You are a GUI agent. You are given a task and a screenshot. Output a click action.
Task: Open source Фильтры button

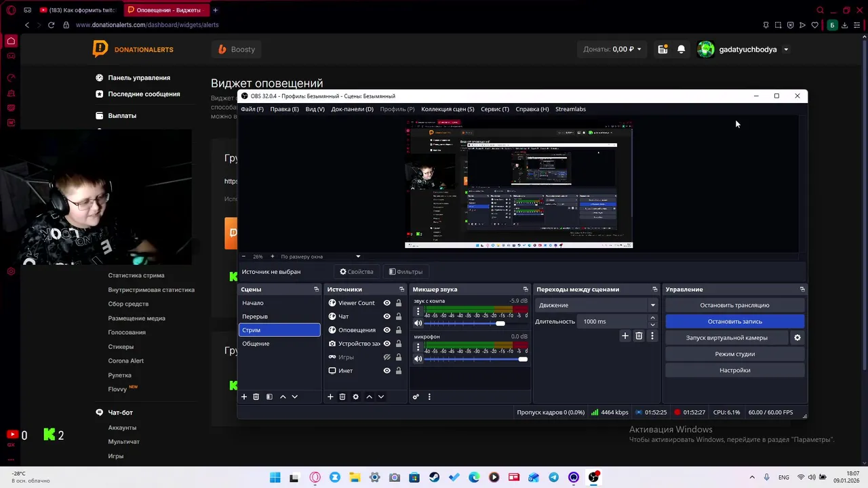tap(406, 272)
